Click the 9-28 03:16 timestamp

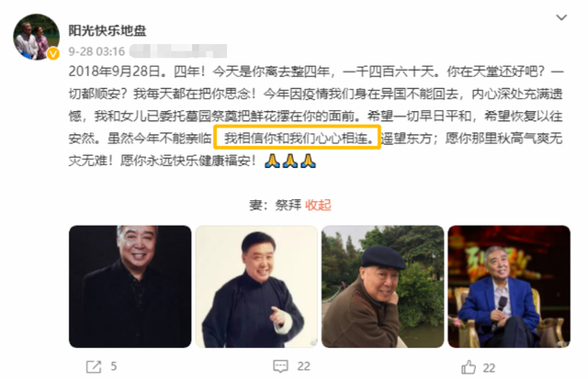point(96,51)
